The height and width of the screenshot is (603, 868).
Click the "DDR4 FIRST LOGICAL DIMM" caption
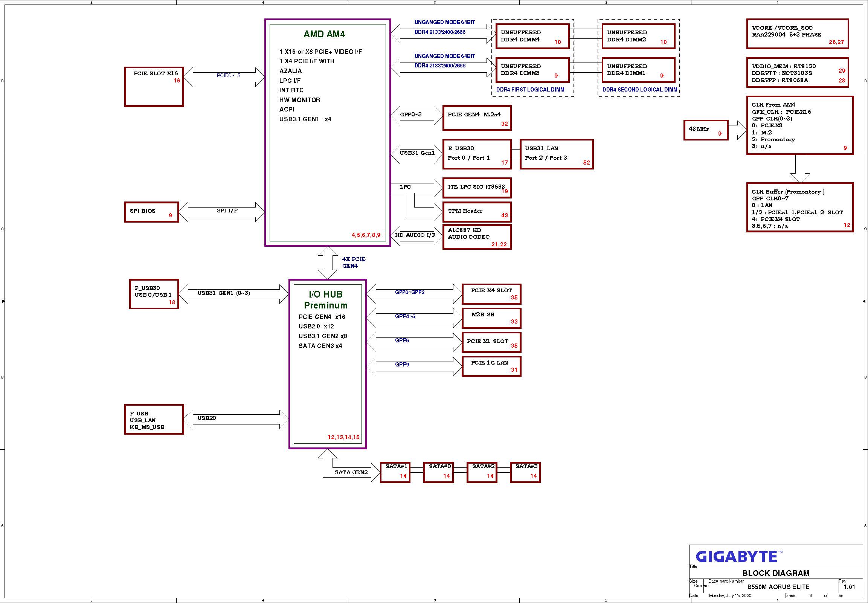point(530,90)
